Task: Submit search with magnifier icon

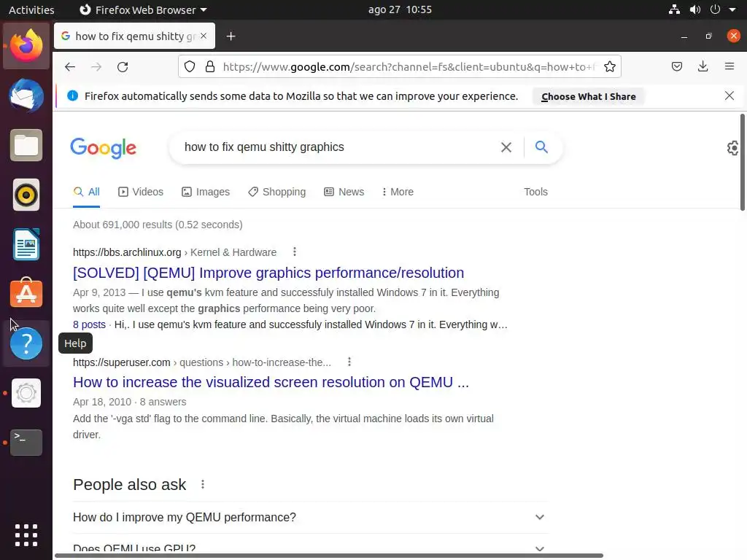Action: coord(541,147)
